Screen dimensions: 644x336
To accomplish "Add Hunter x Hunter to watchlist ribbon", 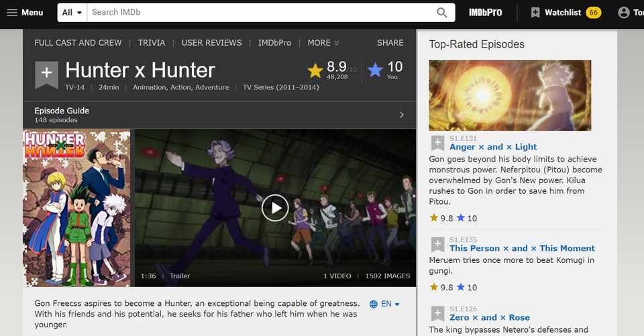I will click(46, 74).
